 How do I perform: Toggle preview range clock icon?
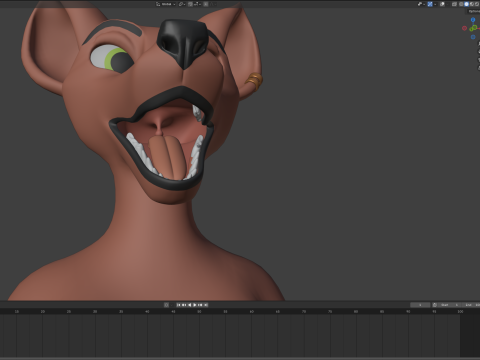[435, 305]
